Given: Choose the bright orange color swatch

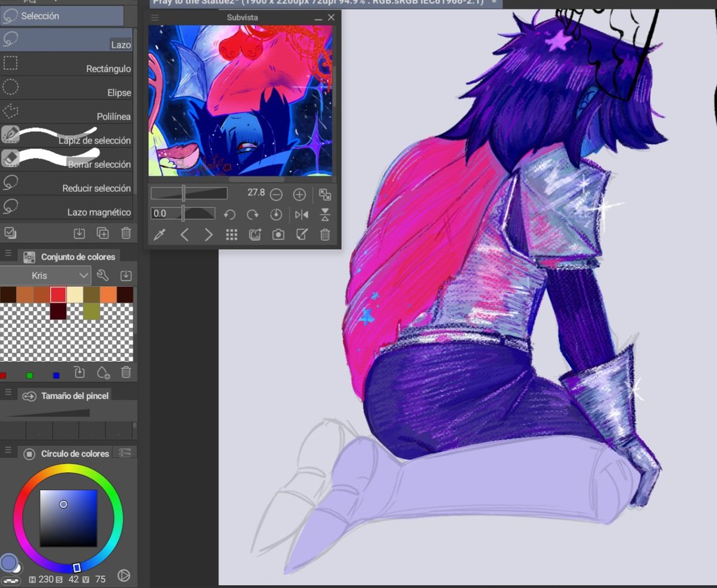Looking at the screenshot, I should tap(108, 295).
